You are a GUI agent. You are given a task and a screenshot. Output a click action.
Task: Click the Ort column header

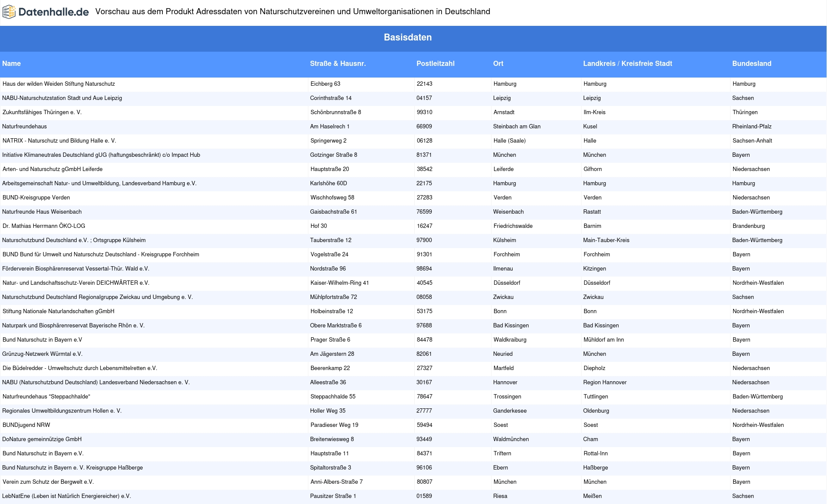(x=498, y=64)
